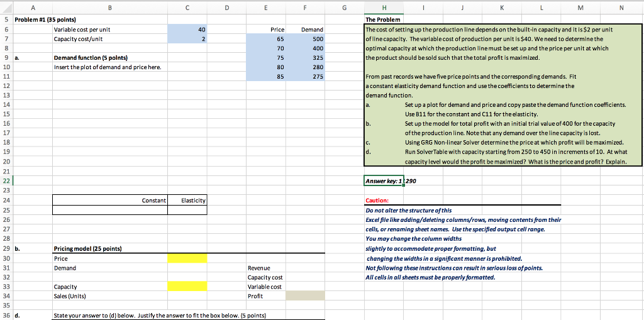The width and height of the screenshot is (644, 320).
Task: Select column G header
Action: pos(344,6)
